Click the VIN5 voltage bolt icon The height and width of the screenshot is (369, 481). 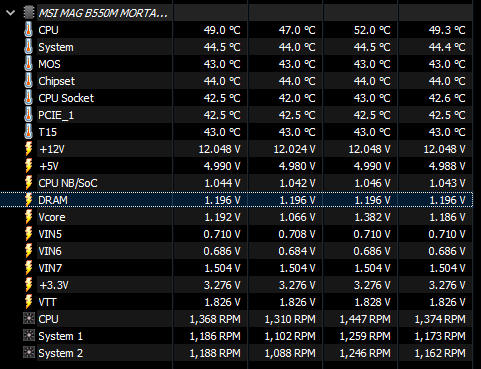[x=29, y=234]
